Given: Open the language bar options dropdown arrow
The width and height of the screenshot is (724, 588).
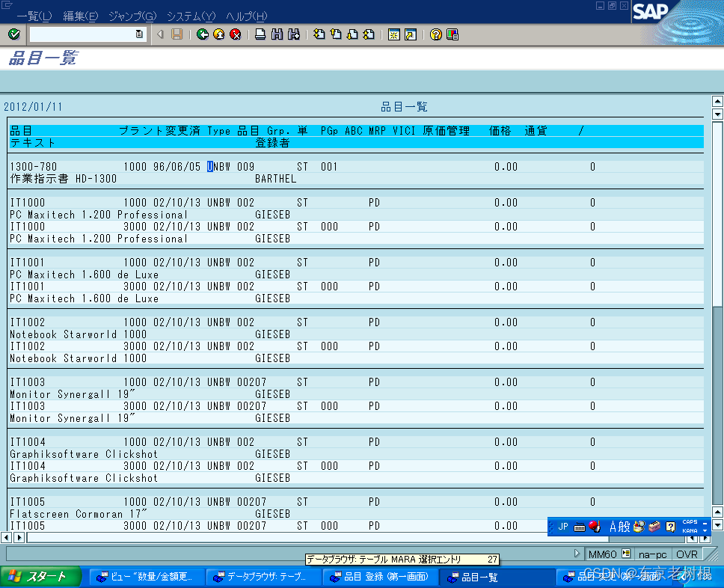Looking at the screenshot, I should coord(705,531).
